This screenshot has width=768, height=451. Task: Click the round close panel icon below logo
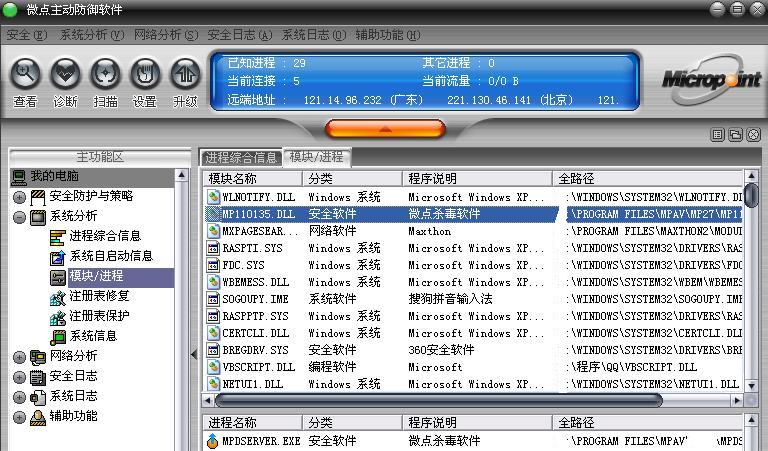[753, 134]
